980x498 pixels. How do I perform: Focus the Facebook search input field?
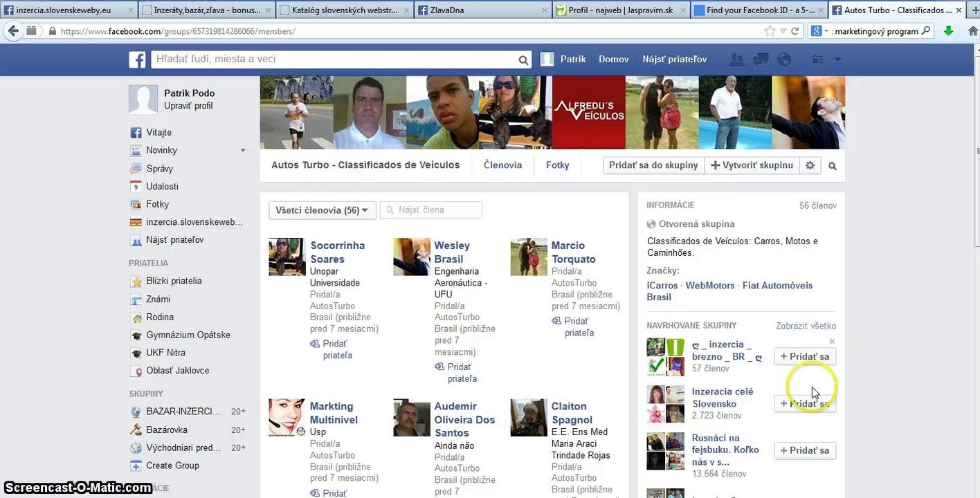(334, 59)
